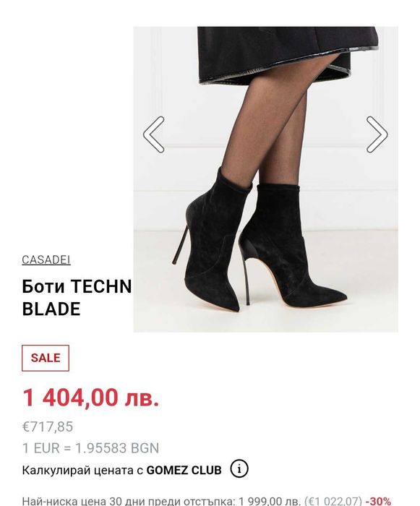Open the CASADEI brand link
Screen dimensions: 420x506
click(46, 260)
